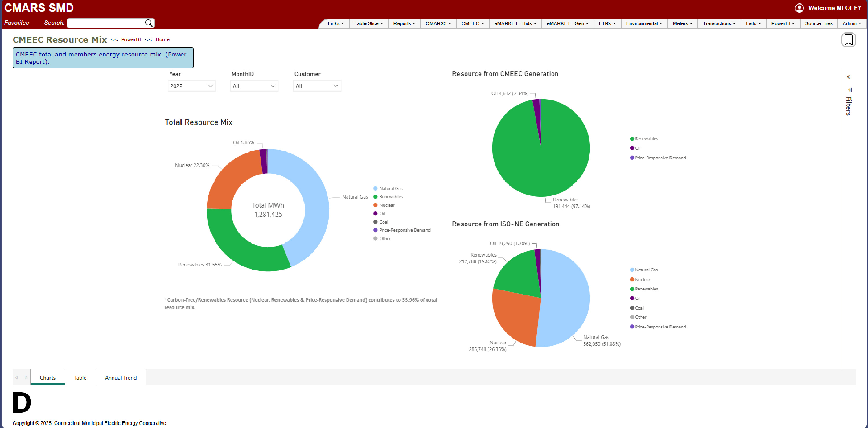Open the Transactions menu
The height and width of the screenshot is (428, 868).
(x=719, y=23)
